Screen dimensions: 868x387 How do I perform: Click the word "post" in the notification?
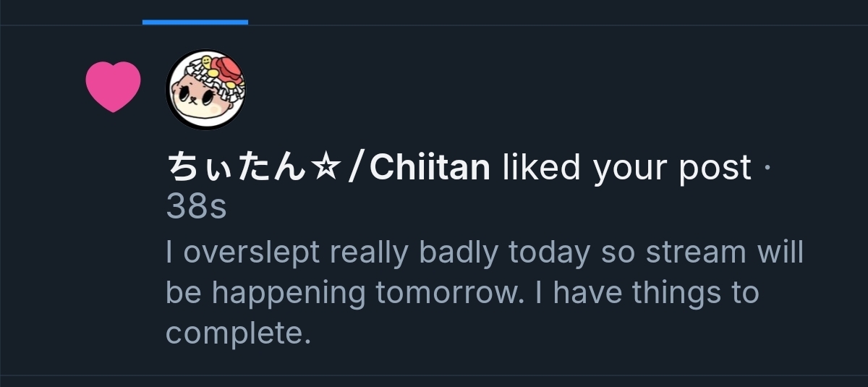[x=715, y=169]
